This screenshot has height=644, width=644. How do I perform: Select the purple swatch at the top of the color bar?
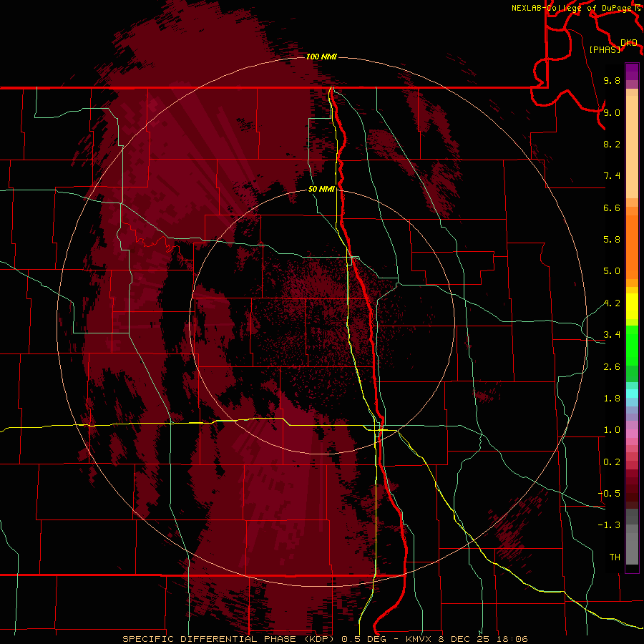click(632, 72)
